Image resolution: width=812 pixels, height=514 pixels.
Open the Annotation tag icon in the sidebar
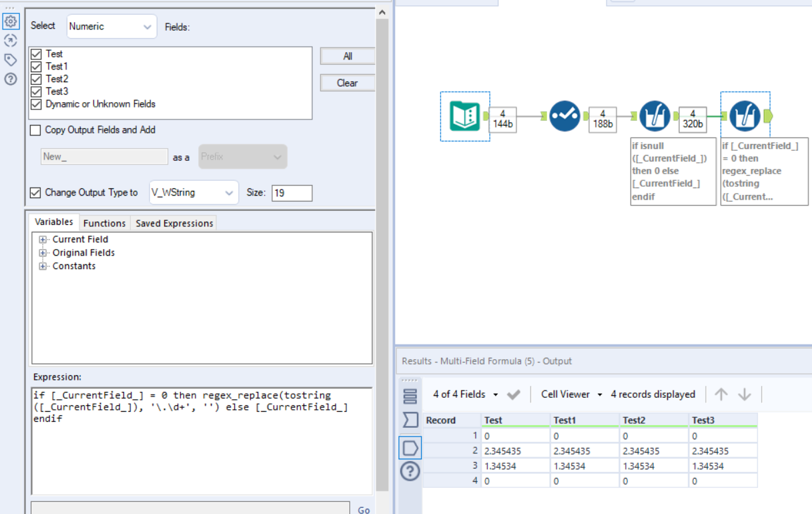(11, 59)
